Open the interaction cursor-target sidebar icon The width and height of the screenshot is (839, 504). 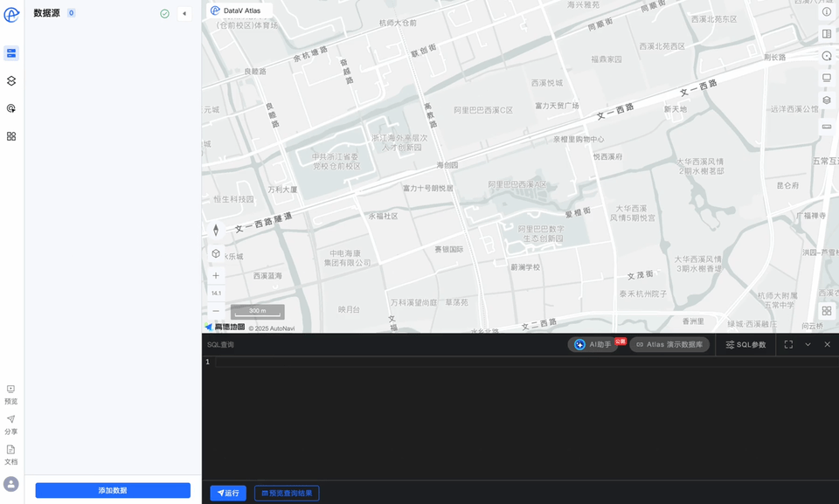point(11,108)
